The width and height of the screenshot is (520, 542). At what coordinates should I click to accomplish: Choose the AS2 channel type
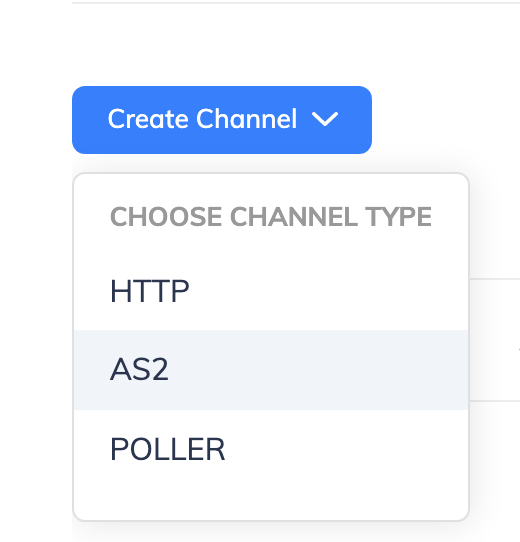pos(271,370)
